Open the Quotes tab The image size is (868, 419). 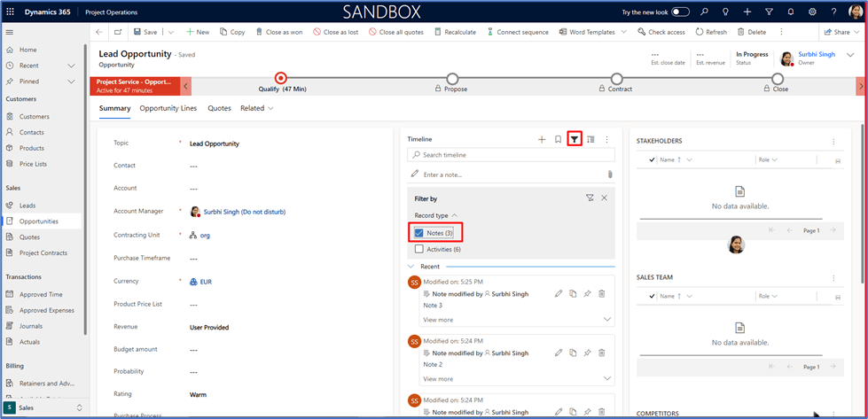(219, 108)
